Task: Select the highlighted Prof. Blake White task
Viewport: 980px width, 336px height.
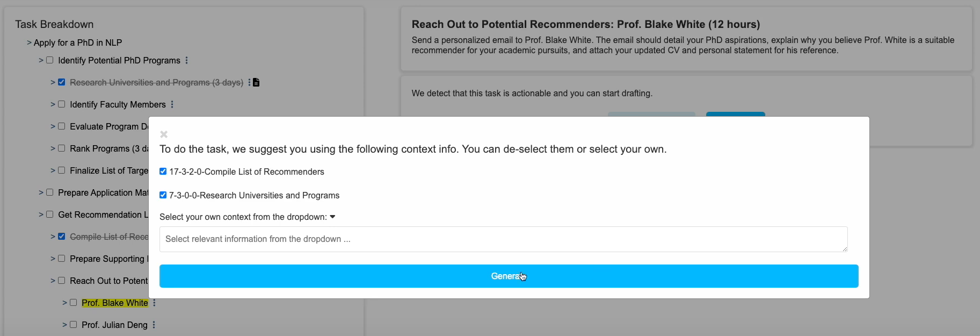Action: point(114,303)
